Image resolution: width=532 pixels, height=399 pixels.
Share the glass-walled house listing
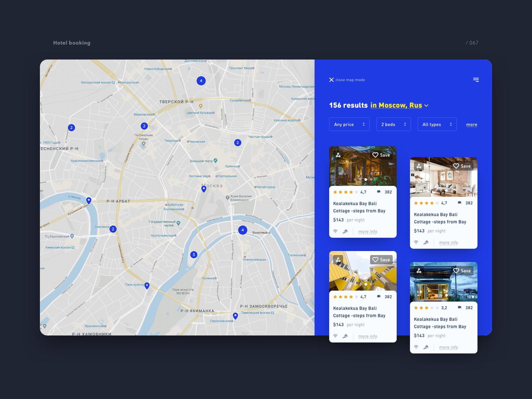[419, 271]
